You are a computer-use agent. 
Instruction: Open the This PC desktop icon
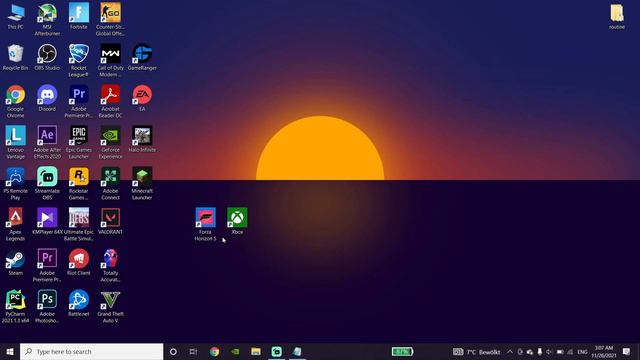[x=16, y=16]
